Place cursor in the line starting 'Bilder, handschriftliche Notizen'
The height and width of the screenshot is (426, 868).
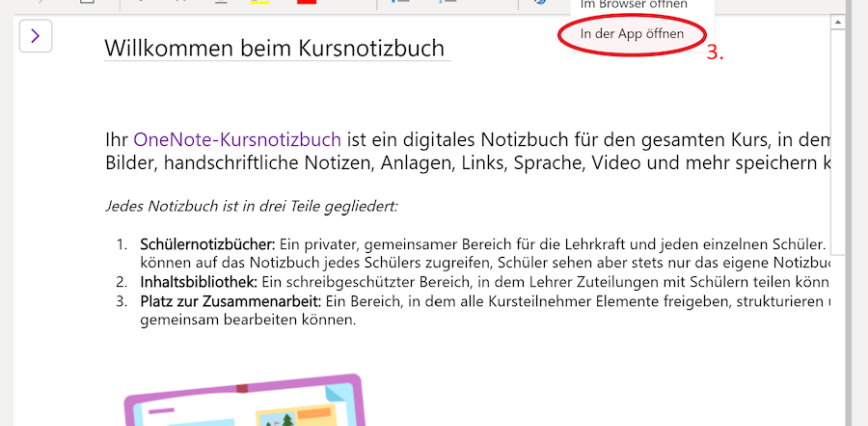point(400,162)
